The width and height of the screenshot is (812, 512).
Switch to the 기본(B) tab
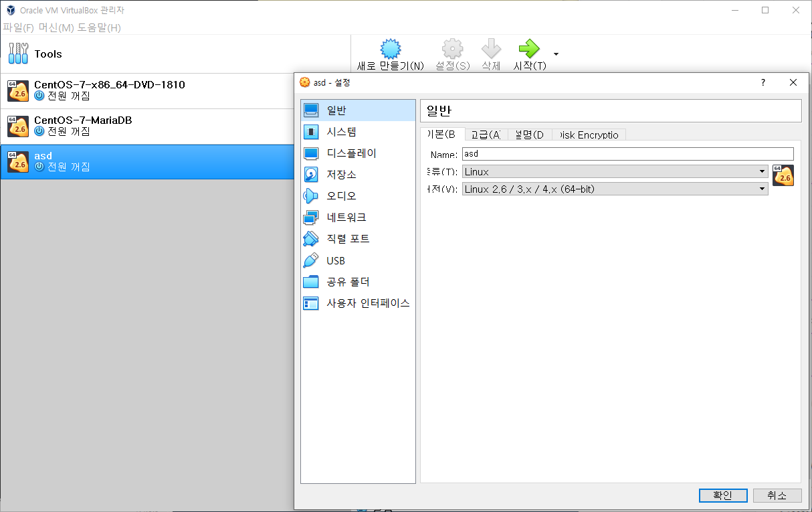(x=441, y=134)
